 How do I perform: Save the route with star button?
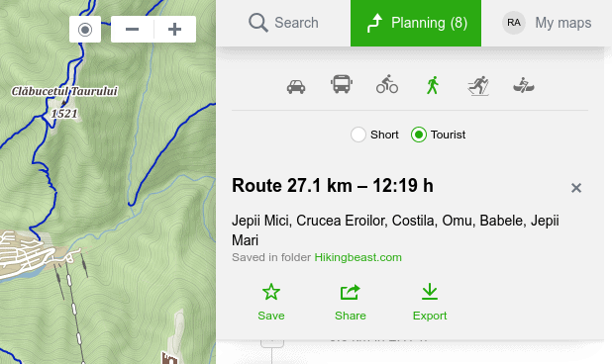[271, 303]
